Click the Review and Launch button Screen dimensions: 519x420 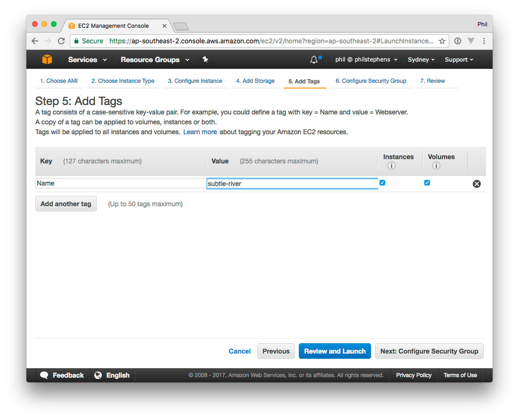tap(335, 351)
